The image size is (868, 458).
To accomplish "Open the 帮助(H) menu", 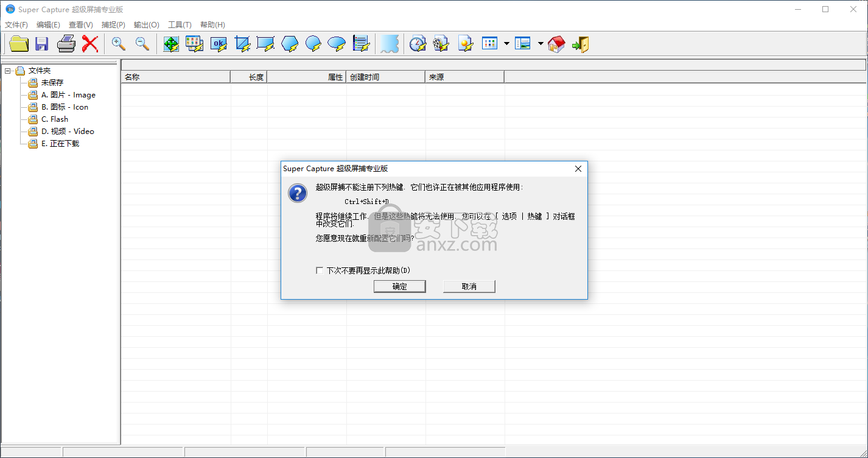I will tap(212, 25).
